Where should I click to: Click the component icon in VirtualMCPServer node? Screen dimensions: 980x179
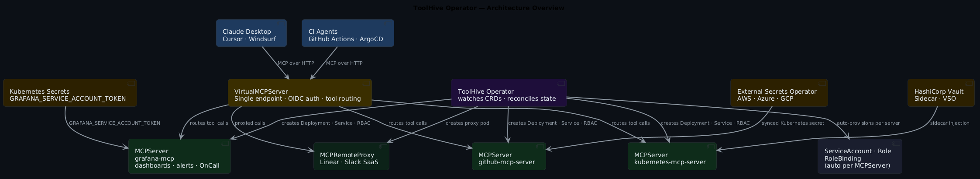366,83
